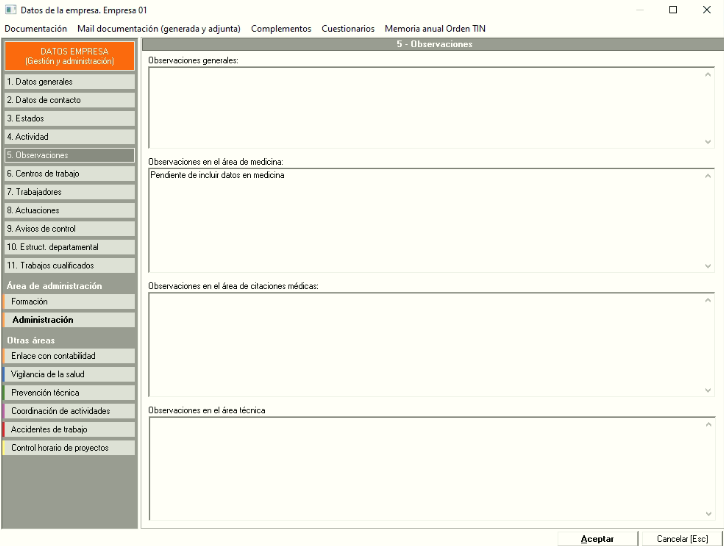
Task: Go to 2. Datos de contacto
Action: coord(69,100)
